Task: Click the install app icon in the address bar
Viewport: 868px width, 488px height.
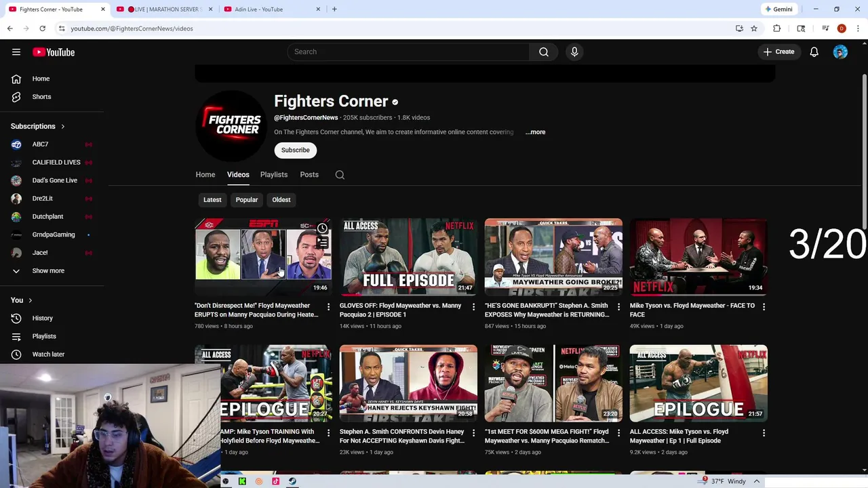Action: tap(739, 28)
